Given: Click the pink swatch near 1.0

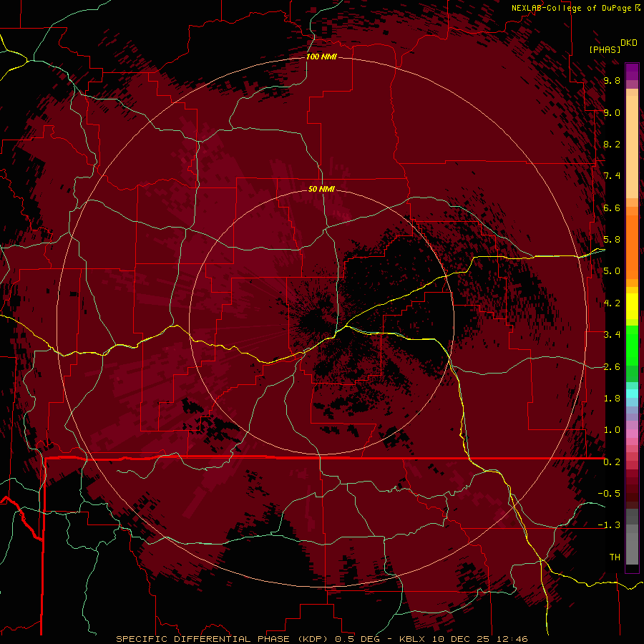Looking at the screenshot, I should [632, 434].
